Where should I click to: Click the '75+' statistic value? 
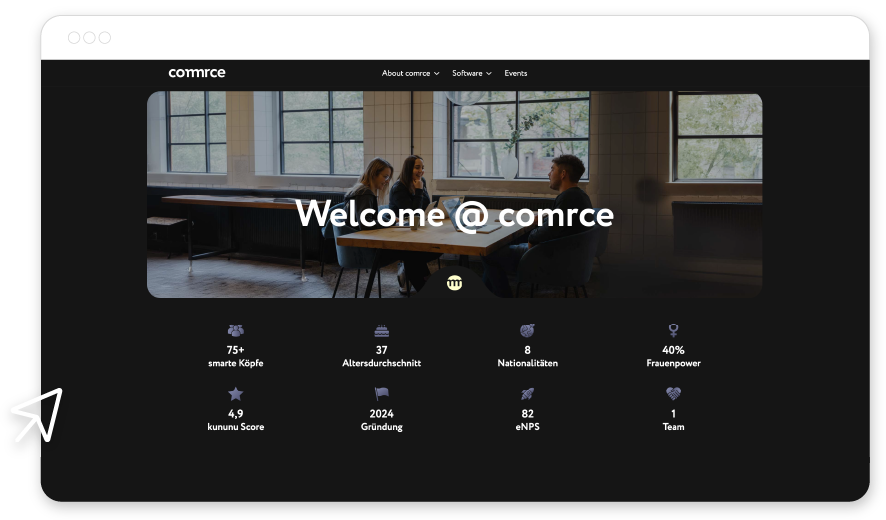pos(236,350)
